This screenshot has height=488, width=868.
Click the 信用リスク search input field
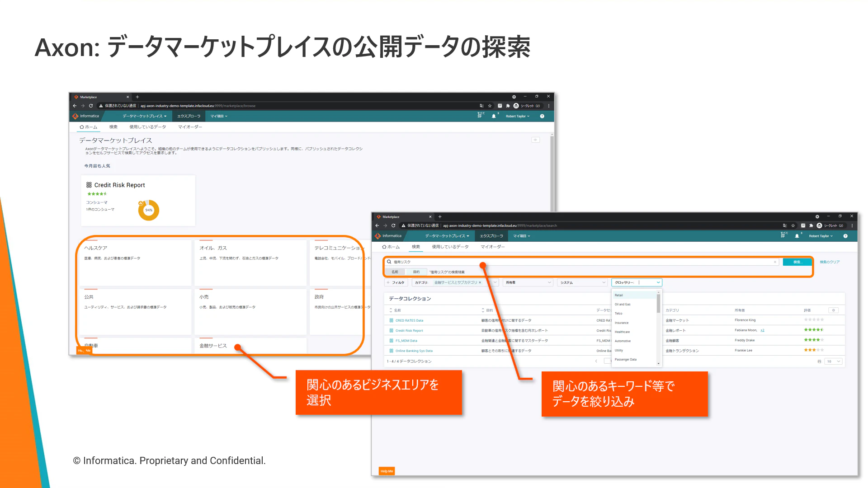pyautogui.click(x=582, y=262)
